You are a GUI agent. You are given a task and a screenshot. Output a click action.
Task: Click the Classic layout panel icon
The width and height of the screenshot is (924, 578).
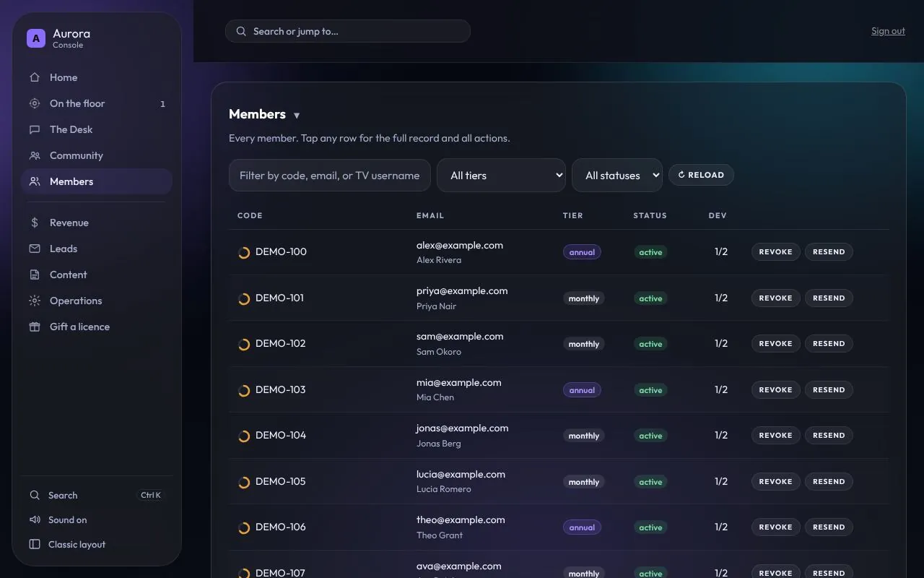pos(35,544)
